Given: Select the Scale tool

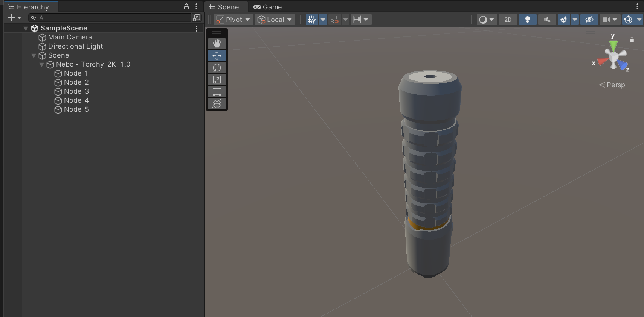Looking at the screenshot, I should tap(217, 80).
